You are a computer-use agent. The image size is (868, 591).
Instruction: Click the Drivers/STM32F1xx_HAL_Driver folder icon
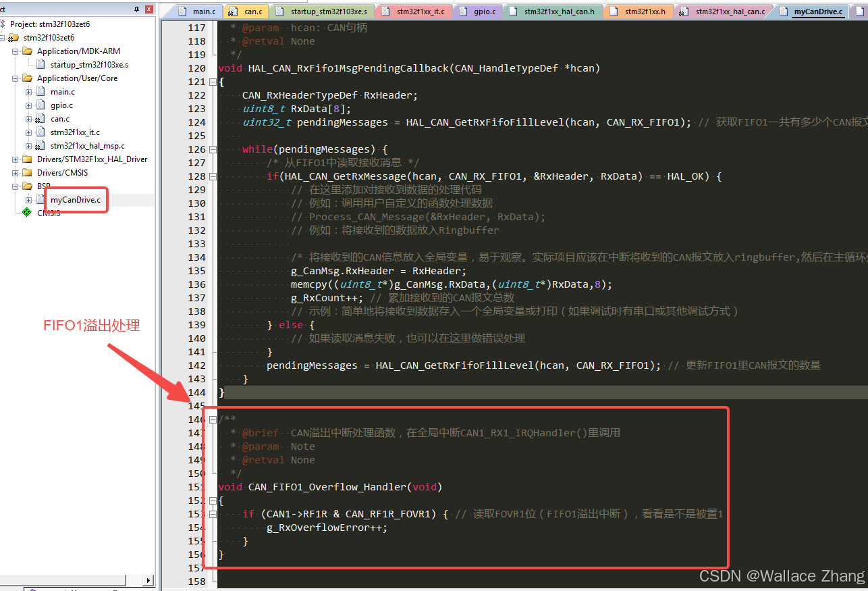27,159
